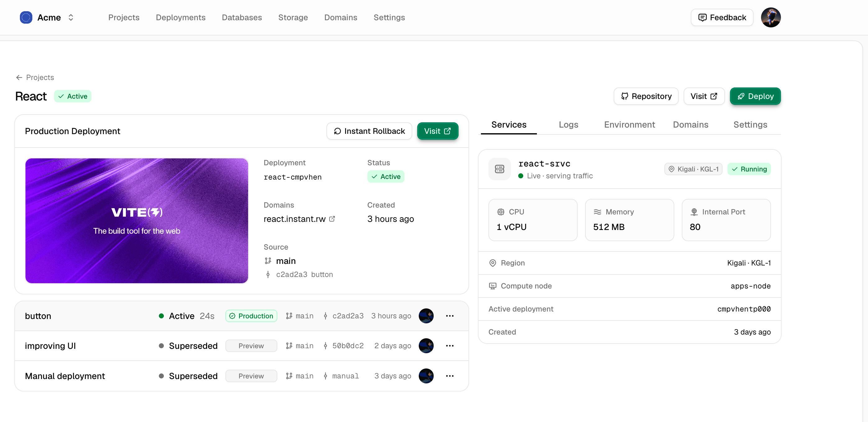Click the avatar on improving UI row
Viewport: 868px width, 422px height.
(426, 346)
